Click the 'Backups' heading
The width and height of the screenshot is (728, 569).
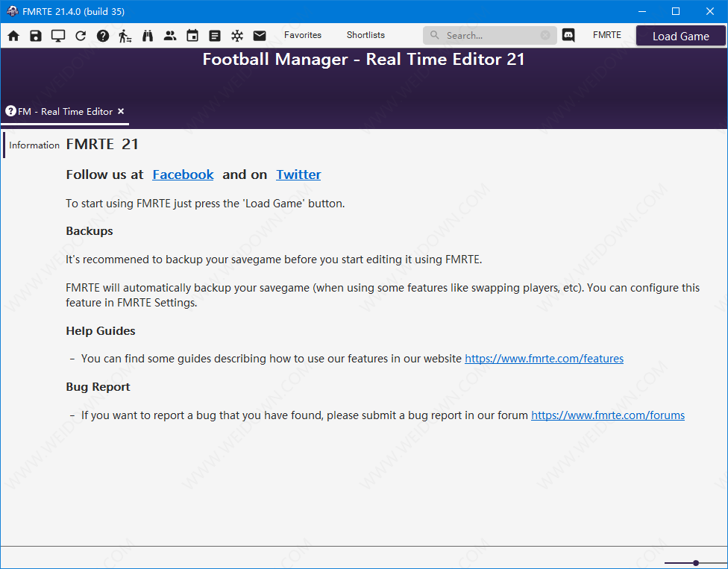(x=90, y=231)
